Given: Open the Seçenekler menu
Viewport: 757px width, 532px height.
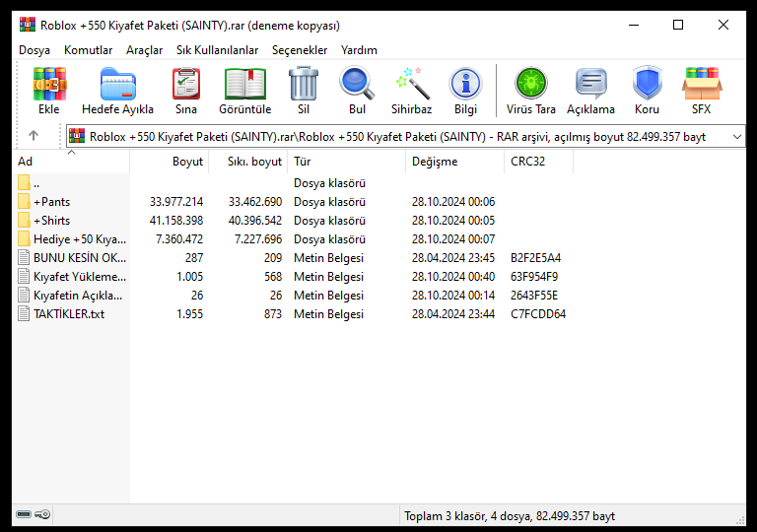Looking at the screenshot, I should click(x=300, y=50).
